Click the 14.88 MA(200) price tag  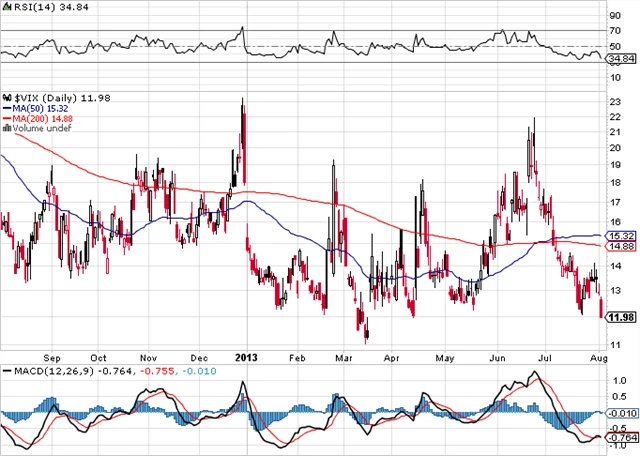[x=622, y=246]
